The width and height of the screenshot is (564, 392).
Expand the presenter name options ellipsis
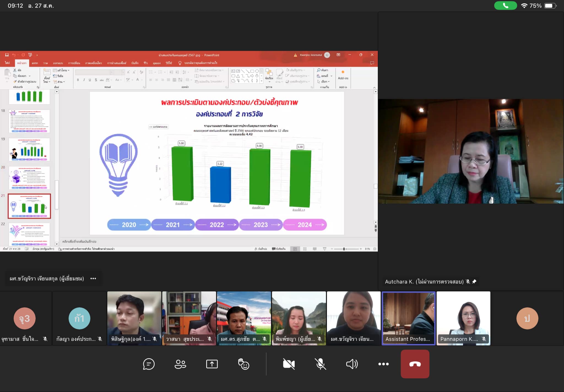93,279
